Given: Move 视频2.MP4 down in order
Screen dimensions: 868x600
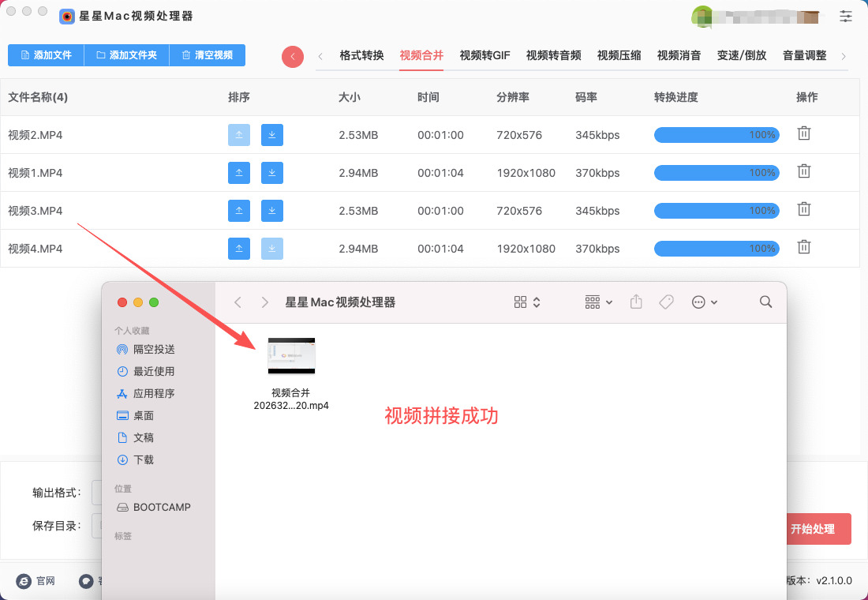Looking at the screenshot, I should tap(271, 135).
